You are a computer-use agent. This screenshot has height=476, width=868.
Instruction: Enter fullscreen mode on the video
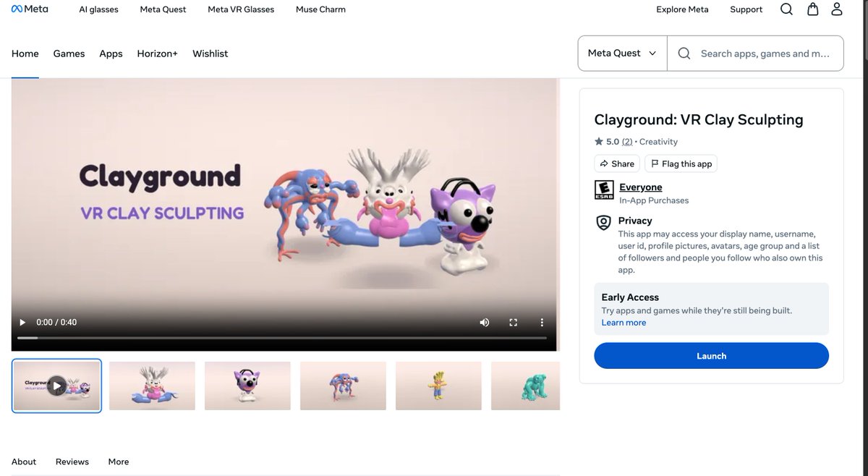tap(514, 322)
